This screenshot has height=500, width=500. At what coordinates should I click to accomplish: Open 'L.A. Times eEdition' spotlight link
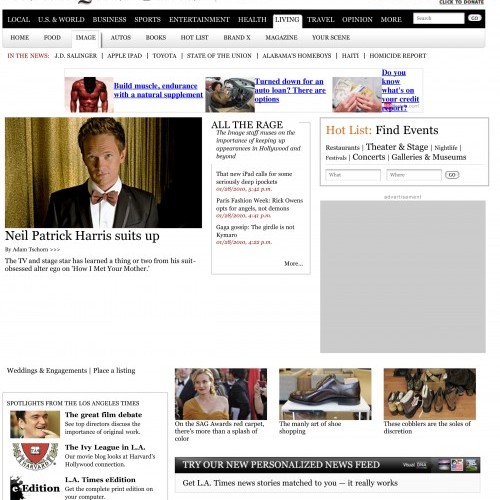(100, 480)
